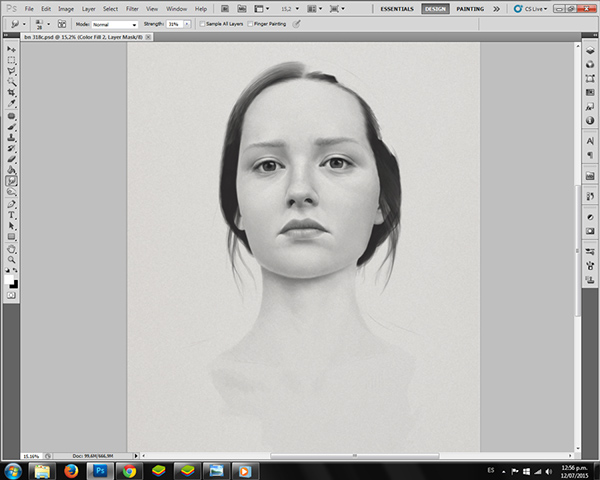This screenshot has width=600, height=480.
Task: Open Chrome from the Windows taskbar
Action: 129,469
